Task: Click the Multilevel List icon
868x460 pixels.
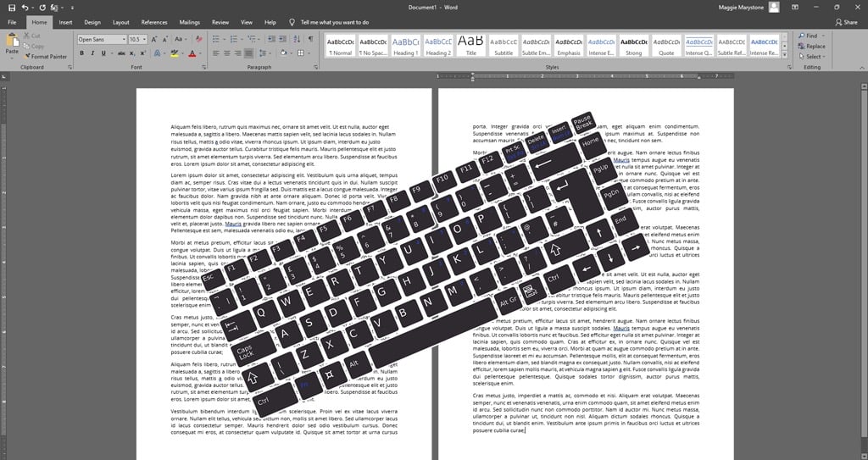Action: tap(253, 39)
